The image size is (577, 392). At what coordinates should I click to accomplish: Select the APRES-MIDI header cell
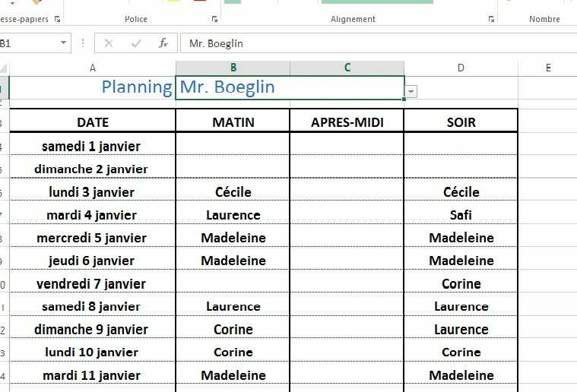point(347,122)
